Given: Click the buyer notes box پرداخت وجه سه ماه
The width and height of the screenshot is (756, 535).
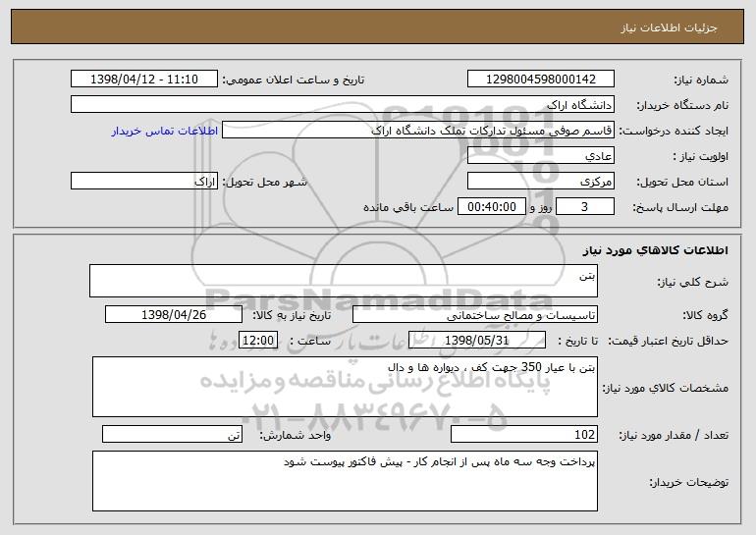Looking at the screenshot, I should point(345,481).
